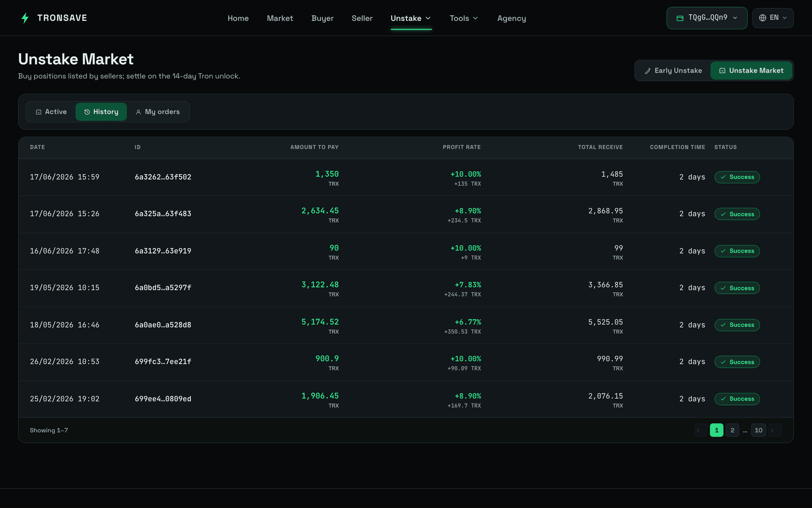Click the PROFIT RATE column header
Image resolution: width=812 pixels, height=508 pixels.
click(462, 147)
